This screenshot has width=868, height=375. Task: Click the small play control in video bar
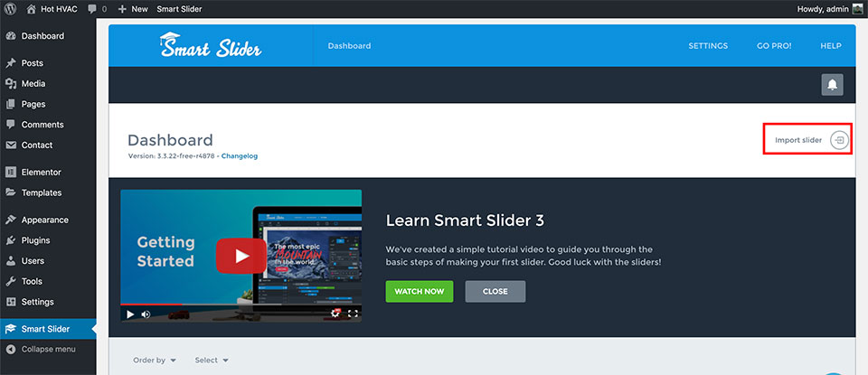tap(130, 314)
